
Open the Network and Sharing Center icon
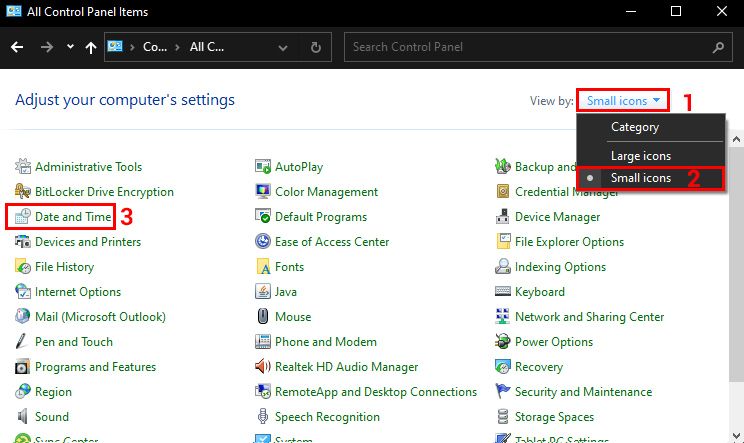502,316
